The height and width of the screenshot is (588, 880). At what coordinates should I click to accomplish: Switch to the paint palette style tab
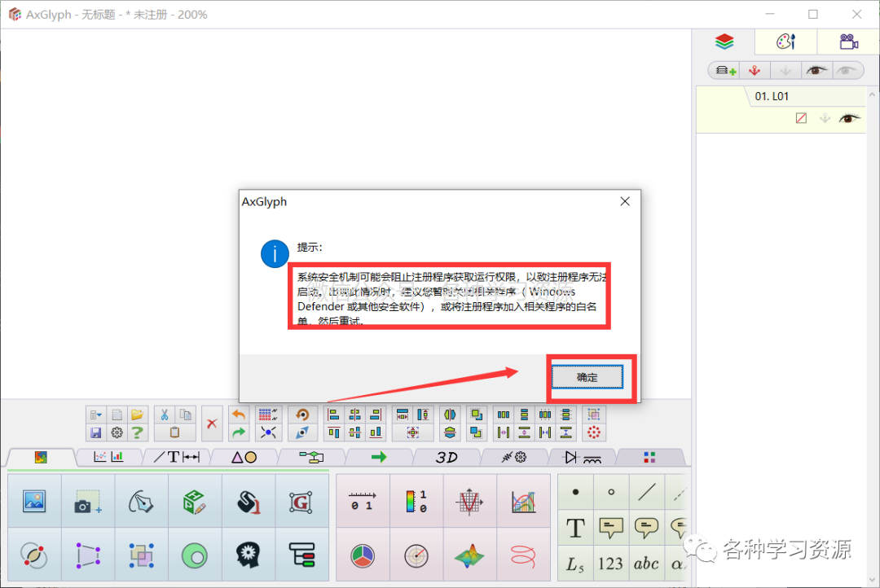point(785,42)
